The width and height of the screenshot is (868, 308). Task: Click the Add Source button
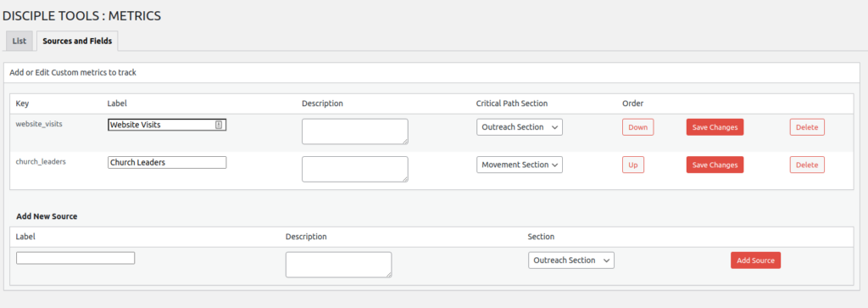755,260
